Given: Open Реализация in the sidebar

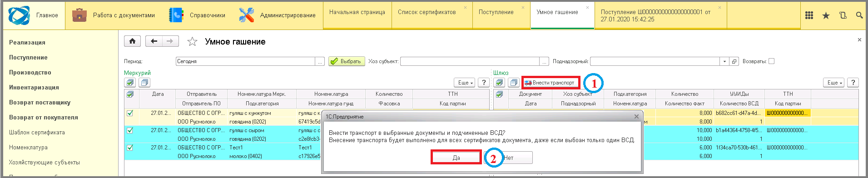Looking at the screenshot, I should (x=27, y=42).
